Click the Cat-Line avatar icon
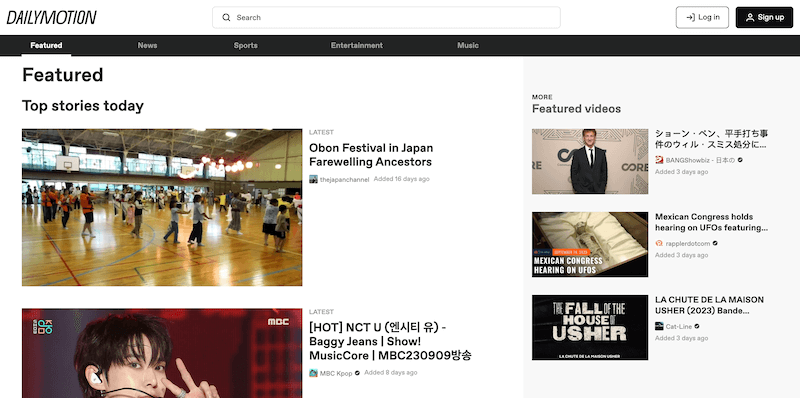The width and height of the screenshot is (800, 398). (659, 326)
